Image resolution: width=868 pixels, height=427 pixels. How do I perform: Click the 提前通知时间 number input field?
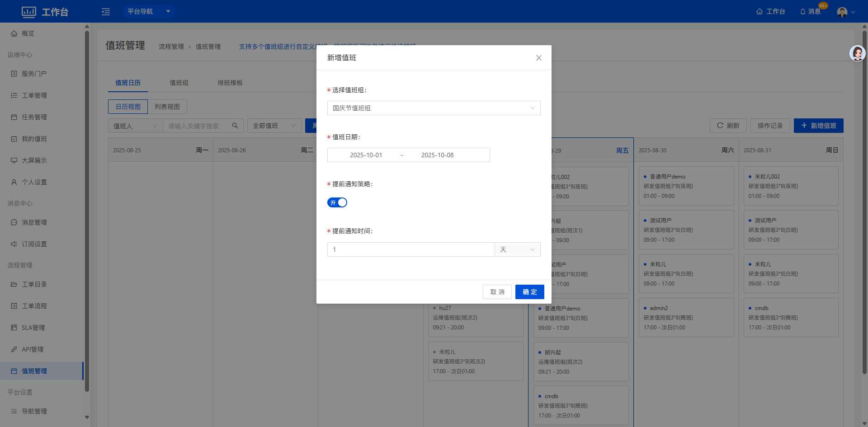click(x=410, y=249)
